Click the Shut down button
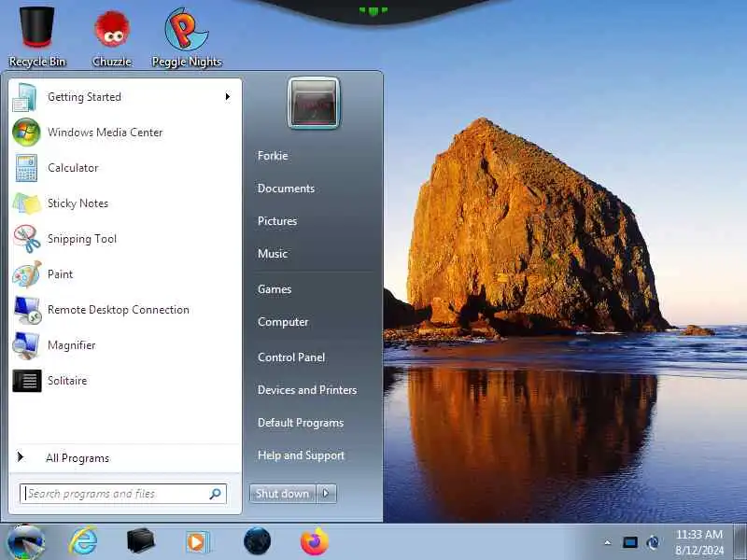Image resolution: width=747 pixels, height=560 pixels. (x=282, y=494)
